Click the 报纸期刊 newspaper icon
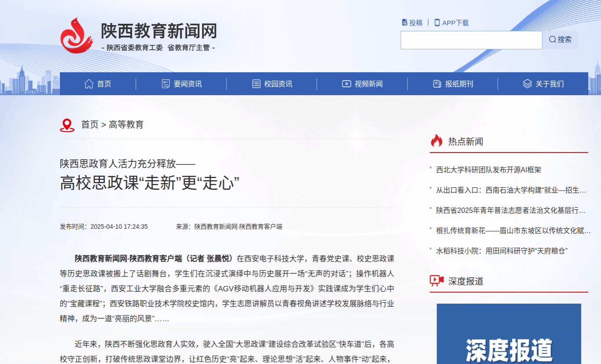The image size is (601, 364). [437, 84]
